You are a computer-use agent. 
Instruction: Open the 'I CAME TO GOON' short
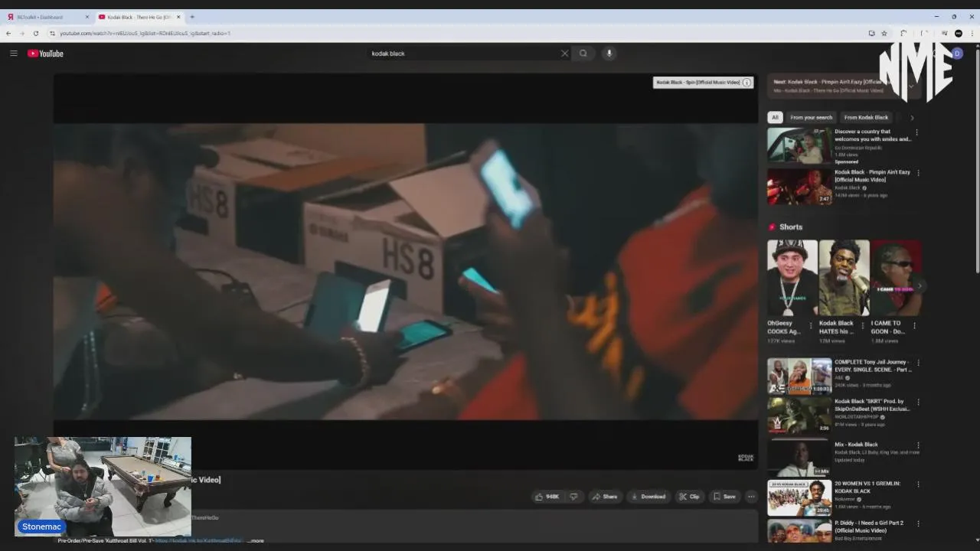point(896,278)
